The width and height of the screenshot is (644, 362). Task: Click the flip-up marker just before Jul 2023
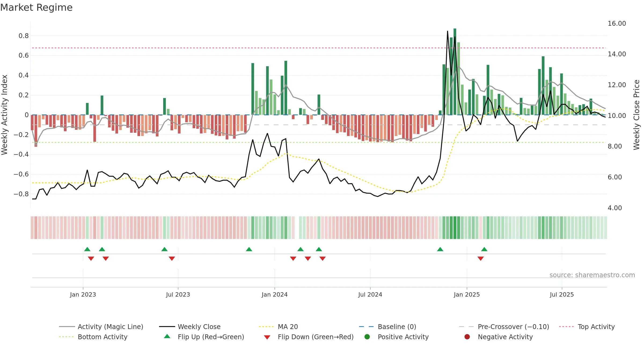pos(164,249)
